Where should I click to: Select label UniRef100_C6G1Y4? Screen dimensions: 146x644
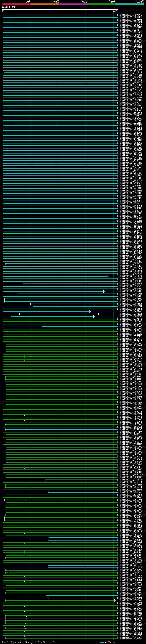131,271
